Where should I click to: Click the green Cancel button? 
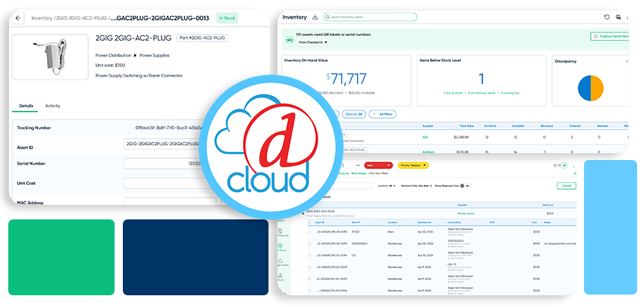coord(567,186)
